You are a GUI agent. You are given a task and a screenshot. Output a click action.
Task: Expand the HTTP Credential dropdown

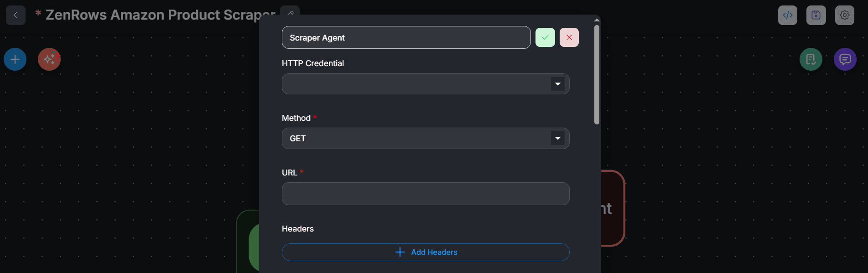[426, 84]
